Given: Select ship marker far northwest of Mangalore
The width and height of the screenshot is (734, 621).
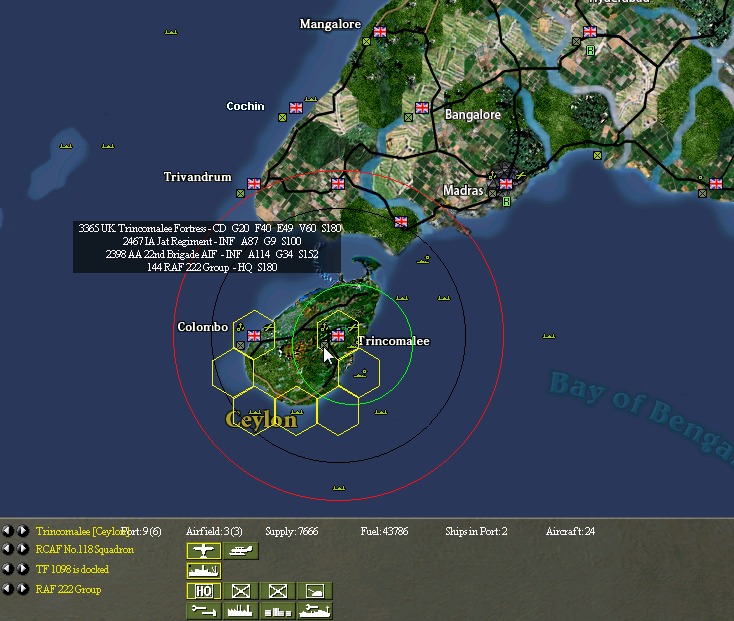Looking at the screenshot, I should pyautogui.click(x=171, y=32).
